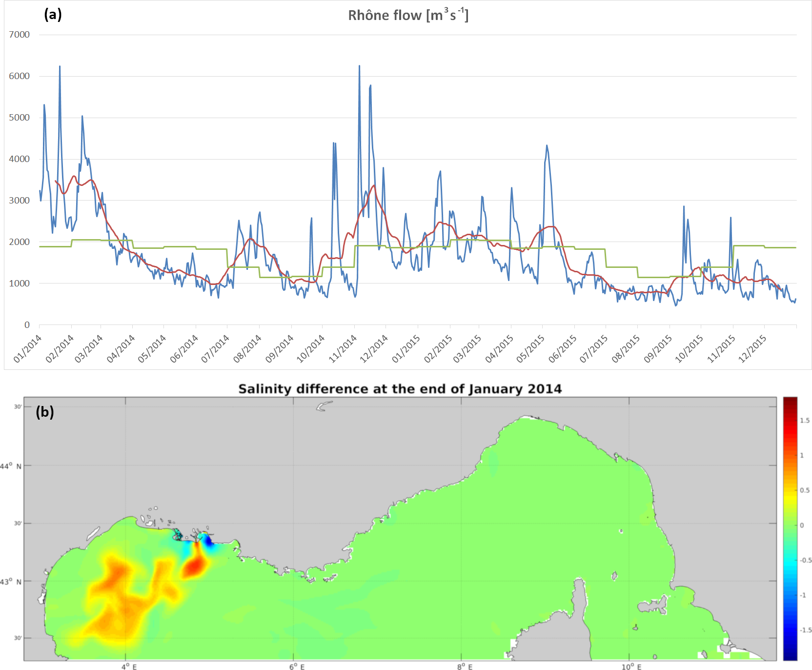812x670 pixels.
Task: Click the 3000 y-axis tick label
Action: (20, 201)
